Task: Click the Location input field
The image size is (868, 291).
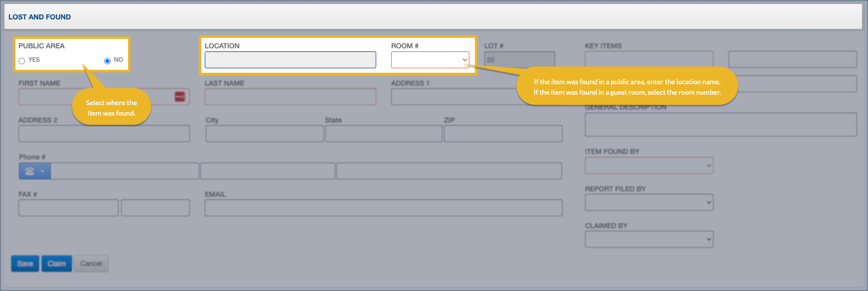Action: pyautogui.click(x=290, y=60)
